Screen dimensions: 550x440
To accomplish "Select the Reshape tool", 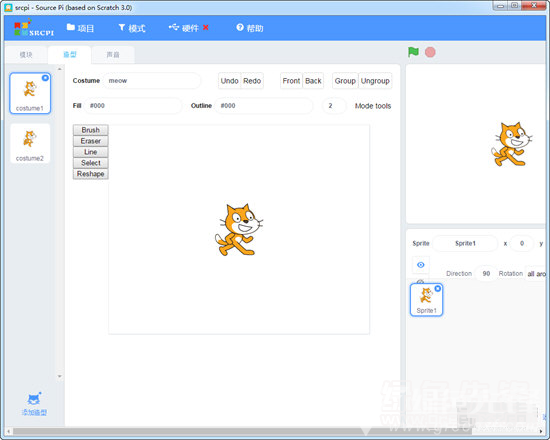I will pyautogui.click(x=90, y=174).
